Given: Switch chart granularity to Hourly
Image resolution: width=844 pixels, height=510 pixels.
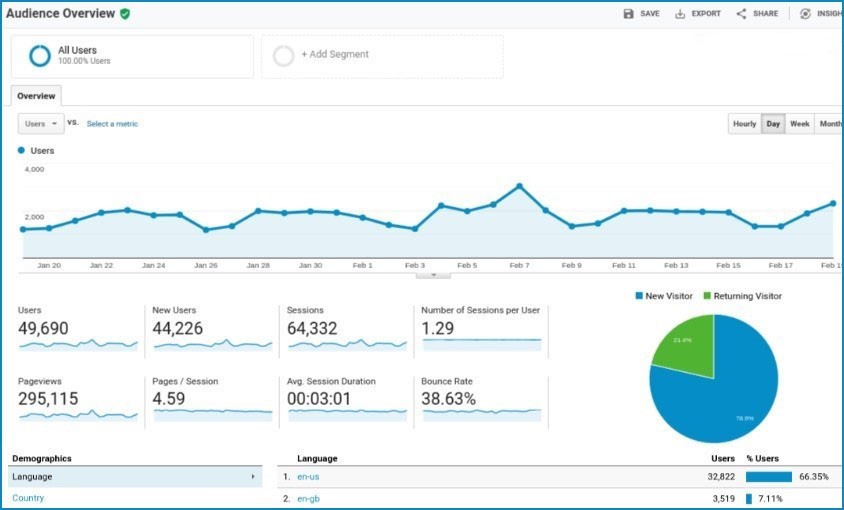Looking at the screenshot, I should pyautogui.click(x=744, y=124).
